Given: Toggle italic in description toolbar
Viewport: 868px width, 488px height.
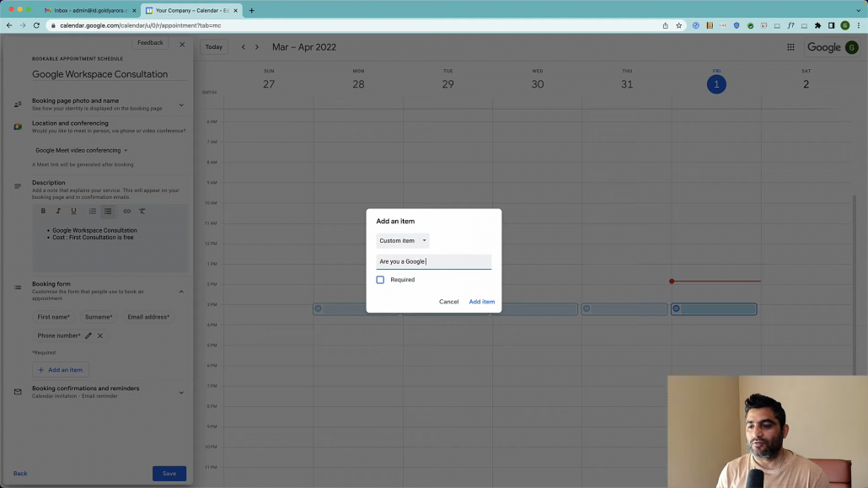Looking at the screenshot, I should click(58, 211).
